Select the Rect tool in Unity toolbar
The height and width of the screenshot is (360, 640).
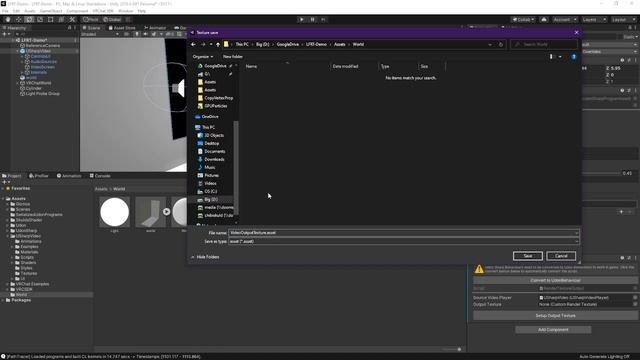coord(51,20)
